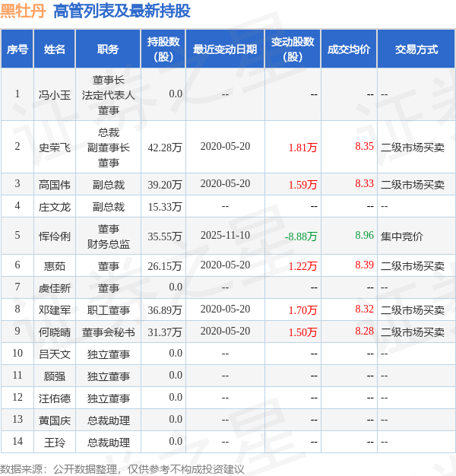Click 二级市场买卖 in 史荣飞's row
This screenshot has height=476, width=456.
(x=413, y=148)
